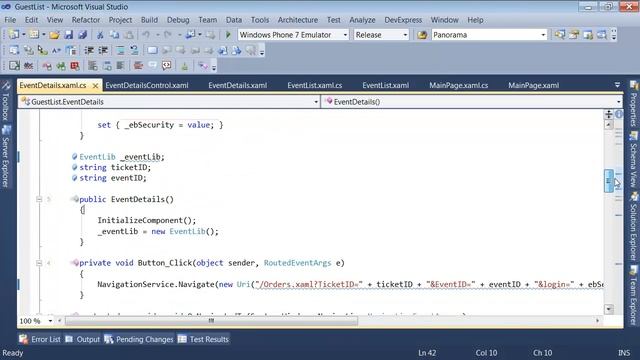Click the Redo arrow icon
The width and height of the screenshot is (640, 360).
168,35
